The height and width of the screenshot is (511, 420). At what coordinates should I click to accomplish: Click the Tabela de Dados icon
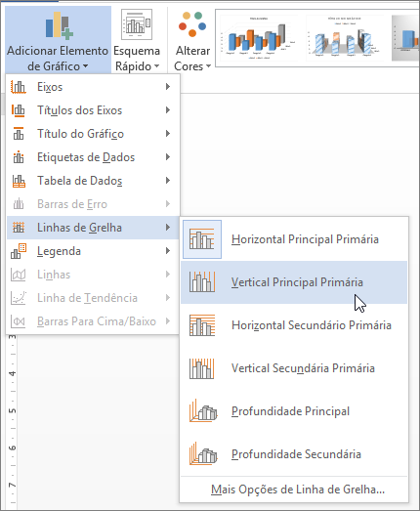[19, 181]
